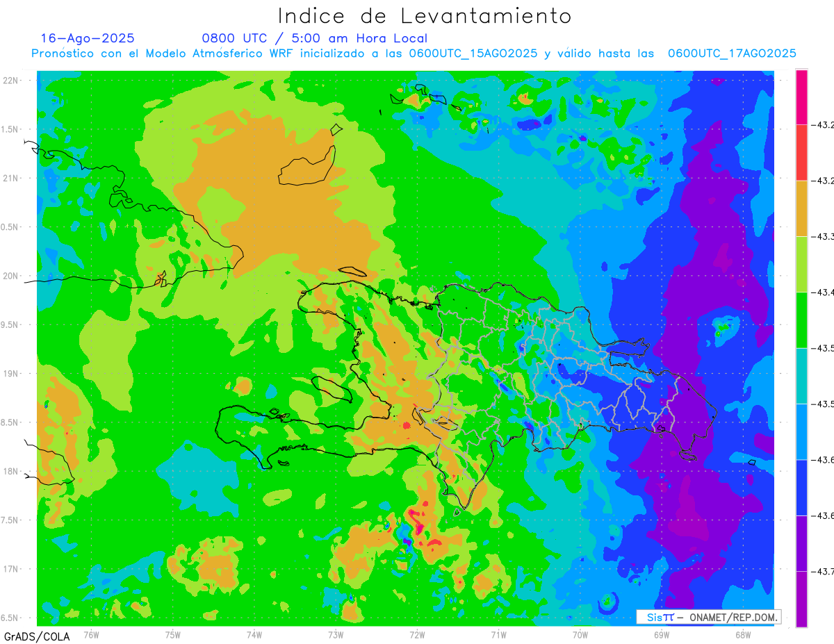Image resolution: width=834 pixels, height=644 pixels.
Task: Click the '-43.7' colorbar value
Action: (x=823, y=571)
